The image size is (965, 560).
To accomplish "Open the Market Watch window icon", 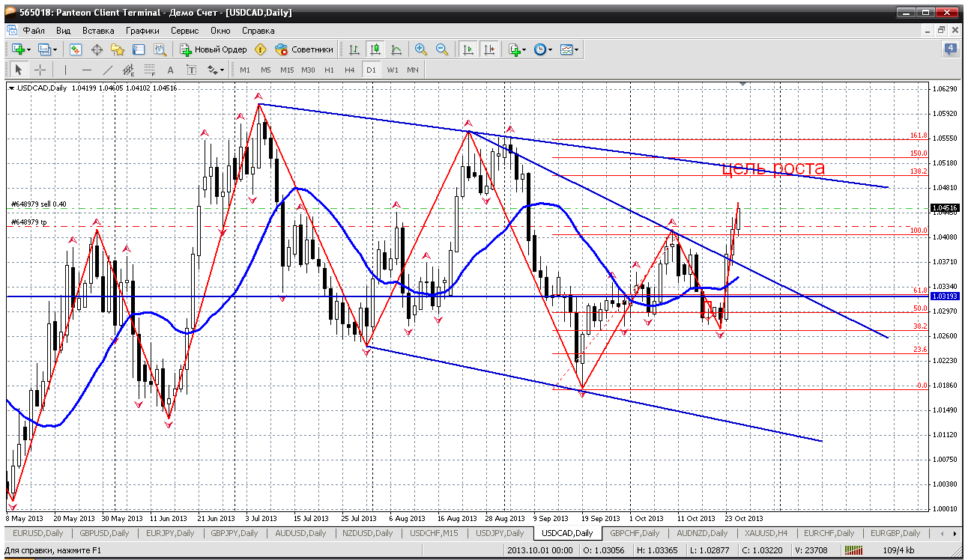I will (76, 49).
